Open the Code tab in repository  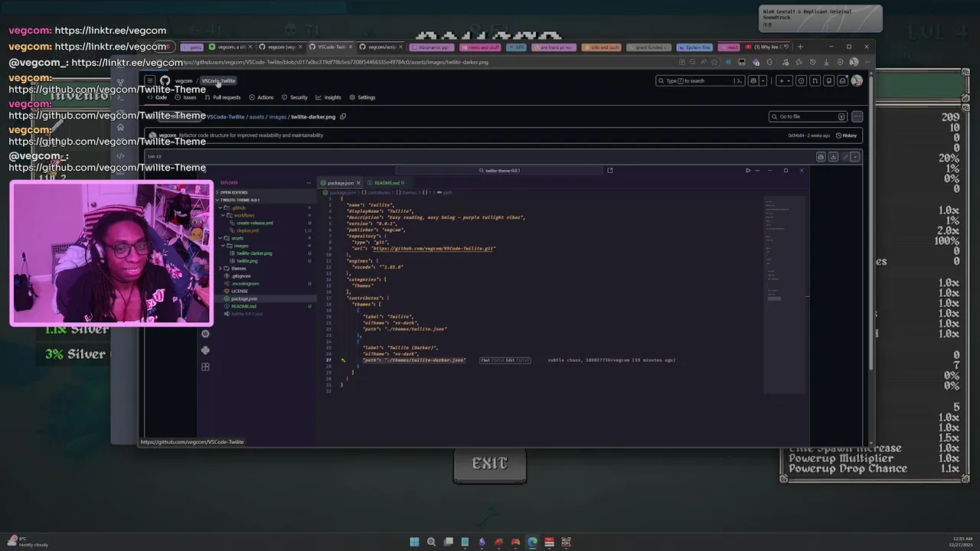157,97
